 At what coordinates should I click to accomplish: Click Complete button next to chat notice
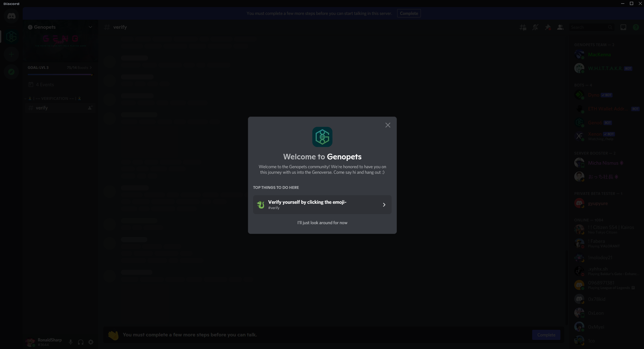(x=546, y=335)
